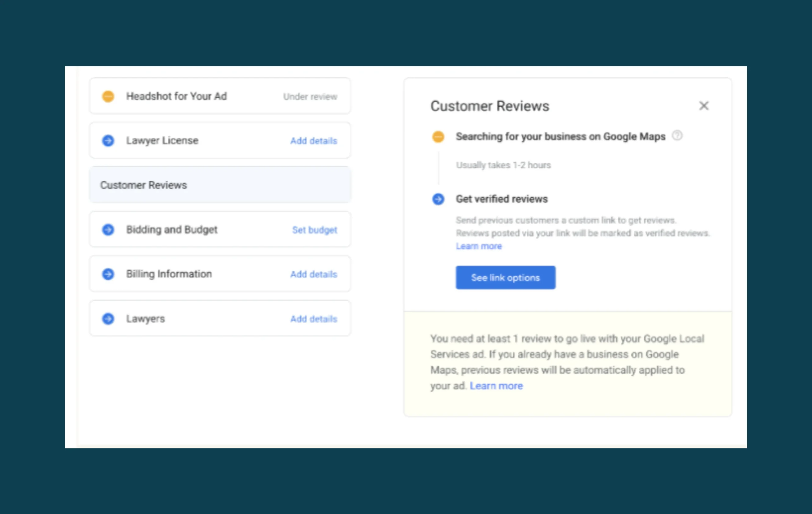
Task: Click Add details for Lawyers
Action: click(314, 319)
